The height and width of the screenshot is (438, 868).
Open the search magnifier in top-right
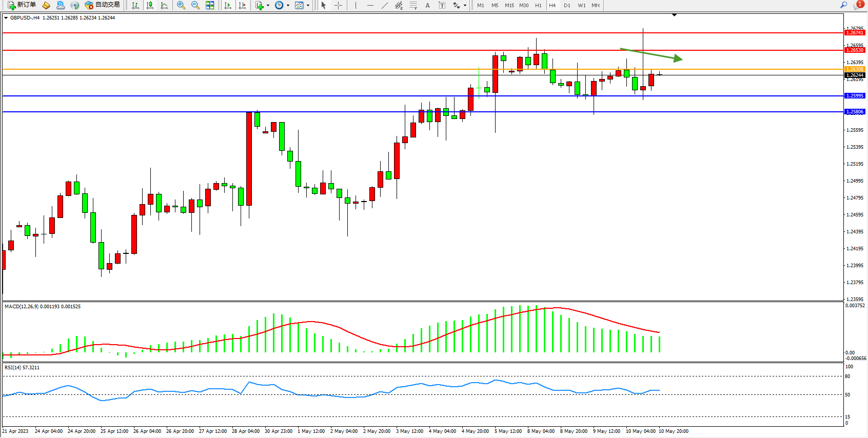pos(843,5)
